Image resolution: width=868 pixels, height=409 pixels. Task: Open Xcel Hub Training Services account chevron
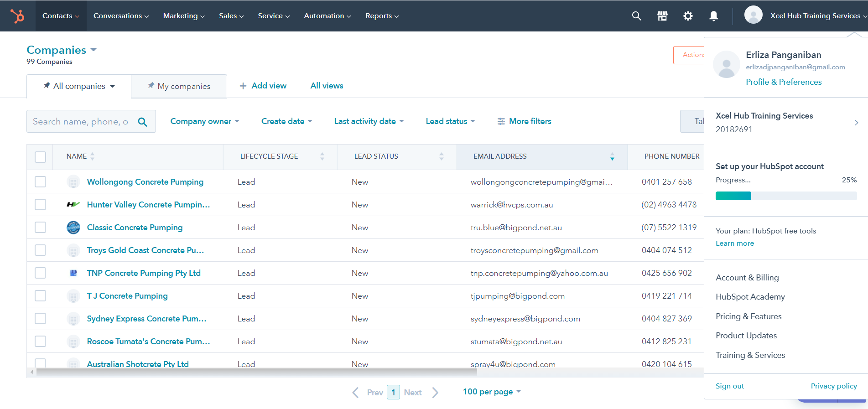coord(856,123)
